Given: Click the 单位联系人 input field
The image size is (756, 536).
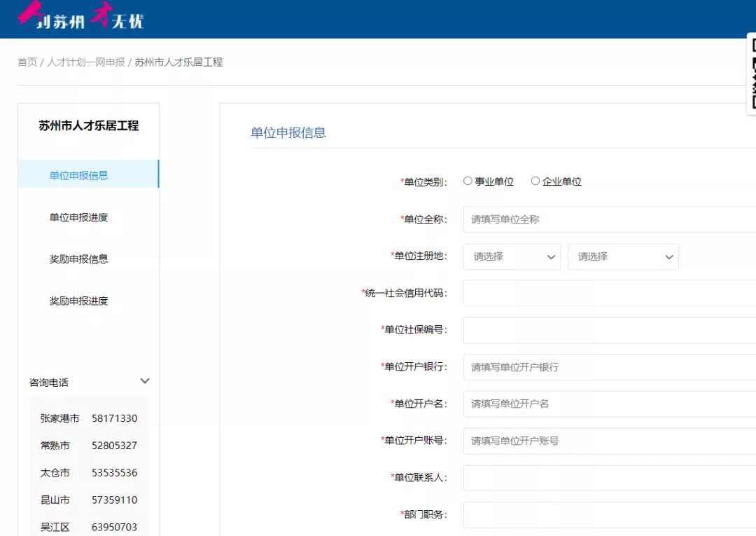Looking at the screenshot, I should (x=609, y=478).
